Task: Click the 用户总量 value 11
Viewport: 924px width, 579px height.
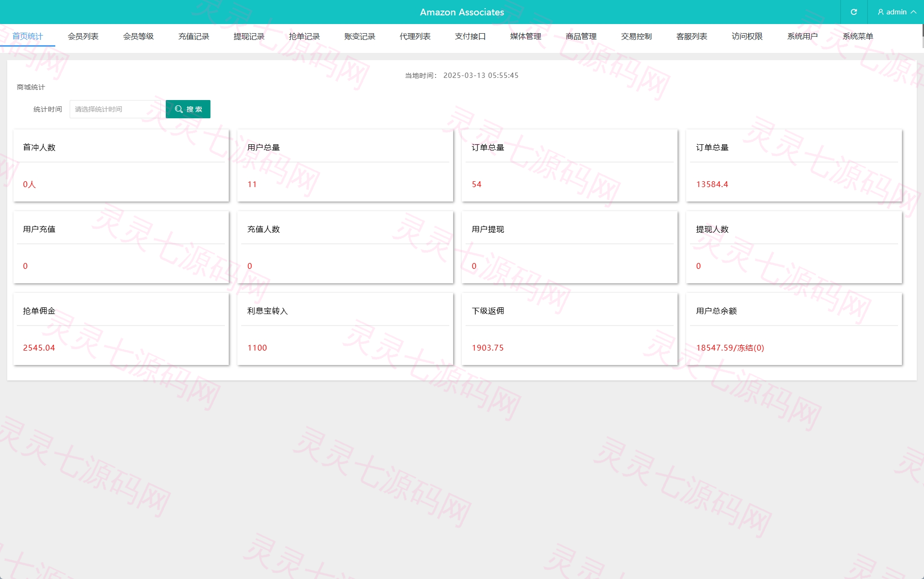Action: pyautogui.click(x=252, y=184)
